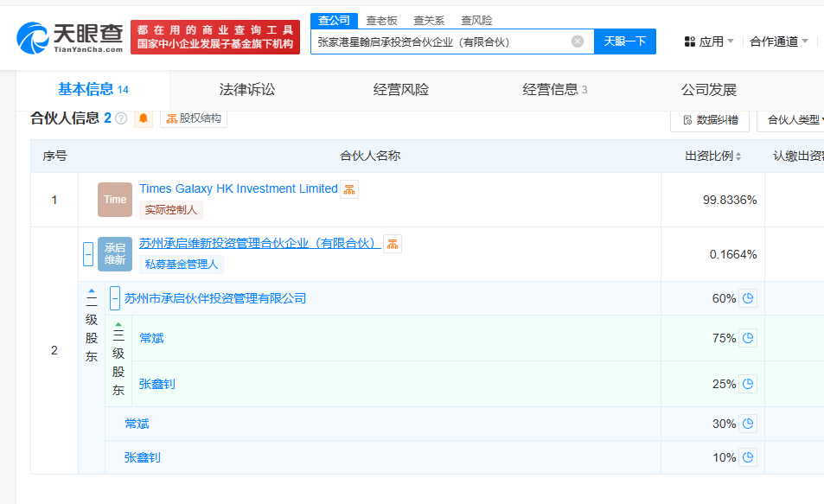Collapse the 苏州承启维新 partner row

[88, 254]
